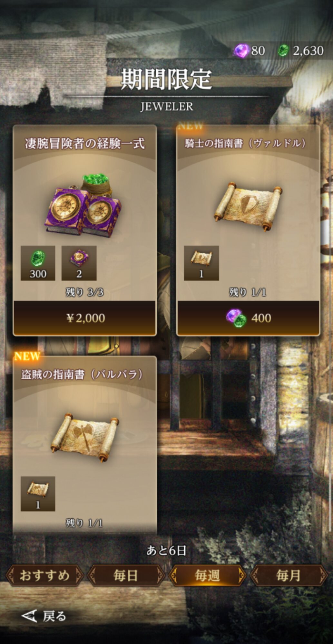Buy the pack for ¥2,000

[85, 318]
